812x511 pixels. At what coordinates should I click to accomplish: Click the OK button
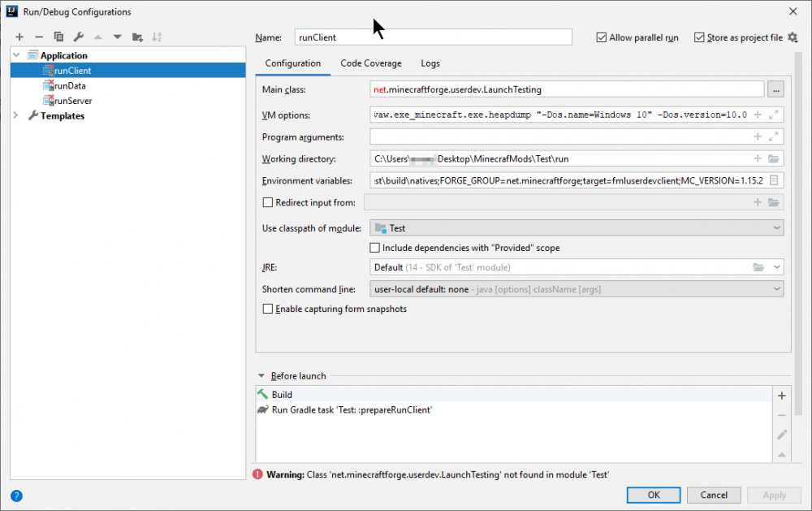point(654,495)
